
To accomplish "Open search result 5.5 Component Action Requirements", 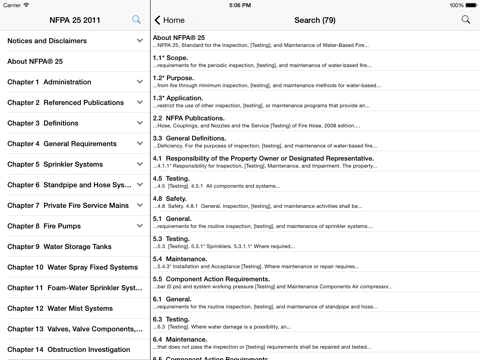I will click(x=316, y=282).
